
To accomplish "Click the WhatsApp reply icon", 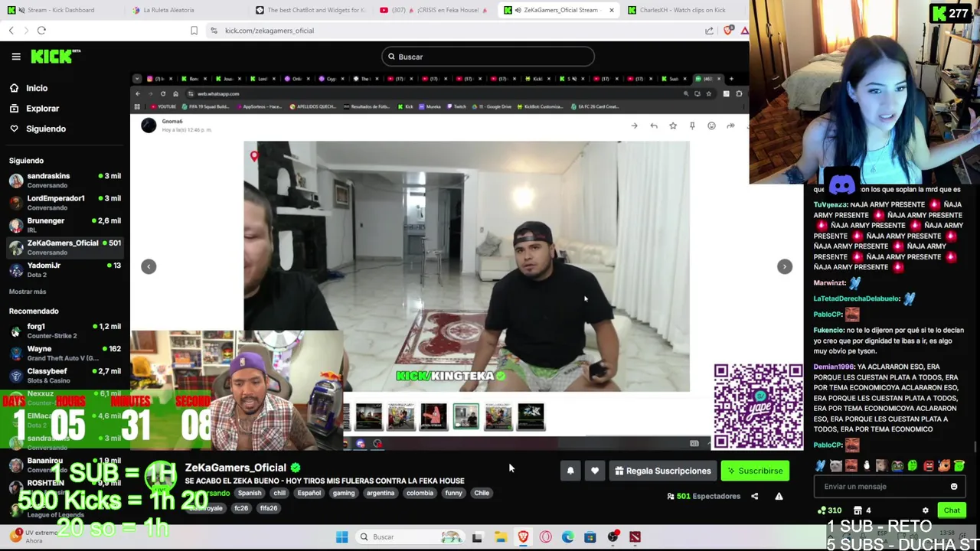I will 653,126.
